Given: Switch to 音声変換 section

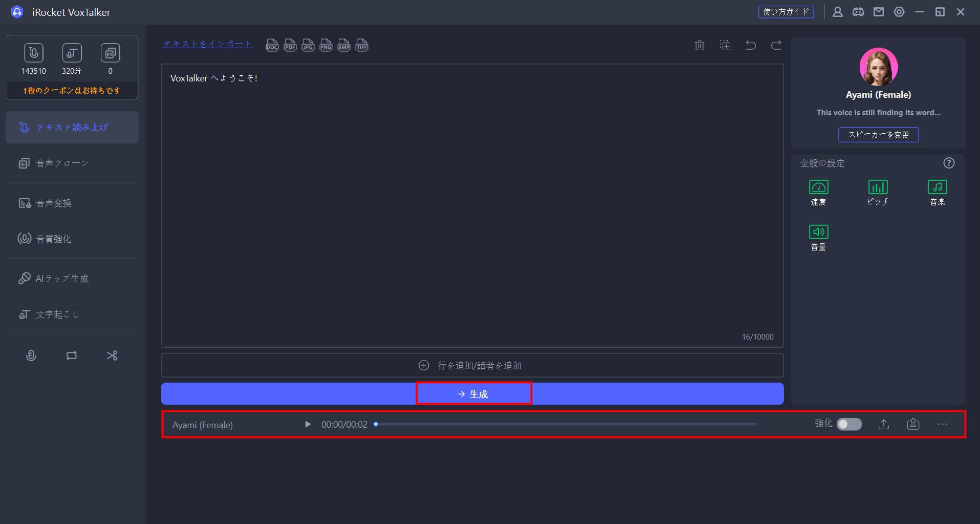Looking at the screenshot, I should click(72, 203).
